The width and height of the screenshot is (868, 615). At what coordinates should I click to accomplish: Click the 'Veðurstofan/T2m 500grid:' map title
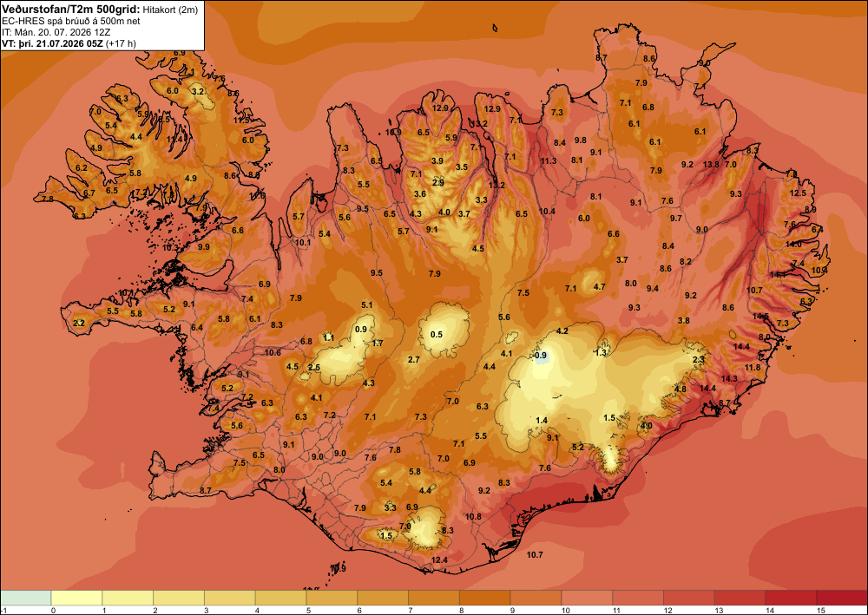click(x=70, y=8)
